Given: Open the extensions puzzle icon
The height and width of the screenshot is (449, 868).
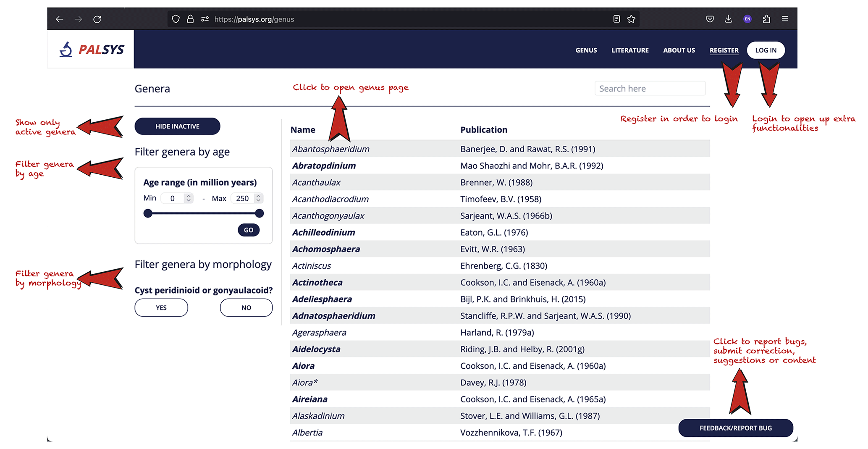Looking at the screenshot, I should pyautogui.click(x=766, y=19).
